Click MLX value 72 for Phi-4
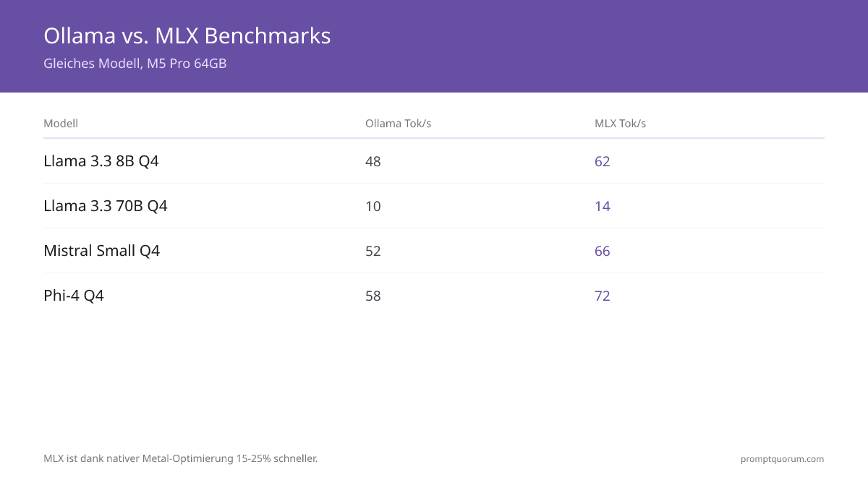Image resolution: width=868 pixels, height=488 pixels. coord(603,296)
